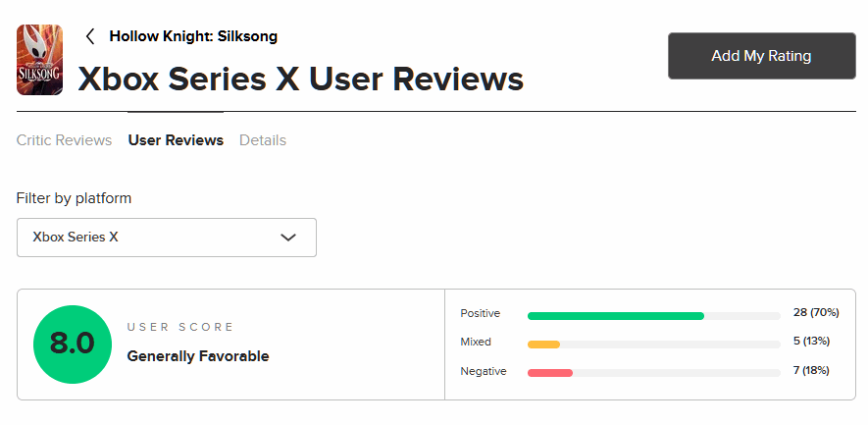Select the User Reviews tab
This screenshot has height=425, width=868.
176,140
